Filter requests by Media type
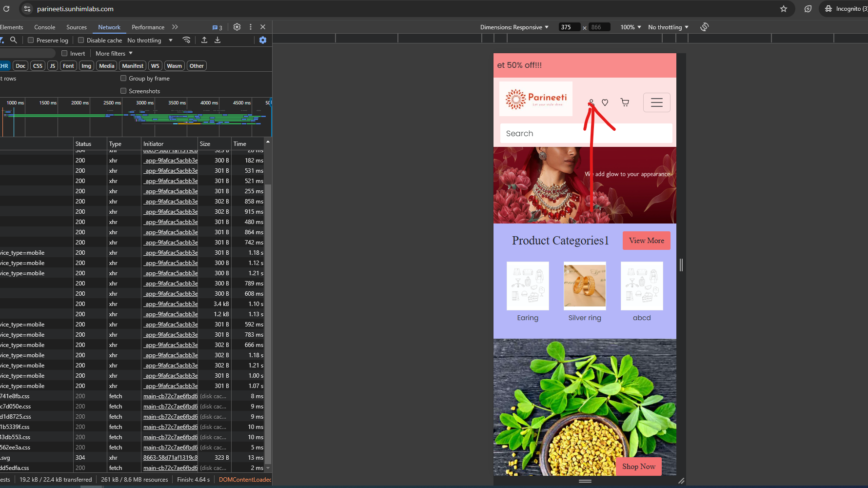 point(107,66)
